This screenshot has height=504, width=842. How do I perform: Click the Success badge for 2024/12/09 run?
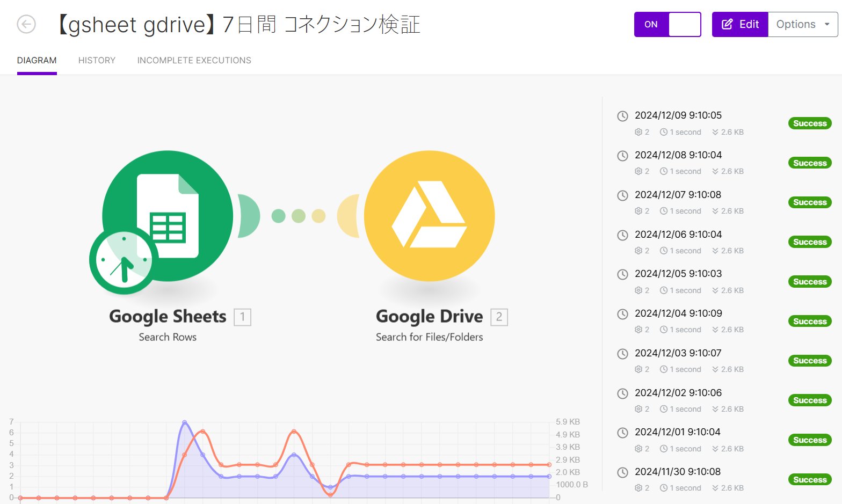coord(810,123)
